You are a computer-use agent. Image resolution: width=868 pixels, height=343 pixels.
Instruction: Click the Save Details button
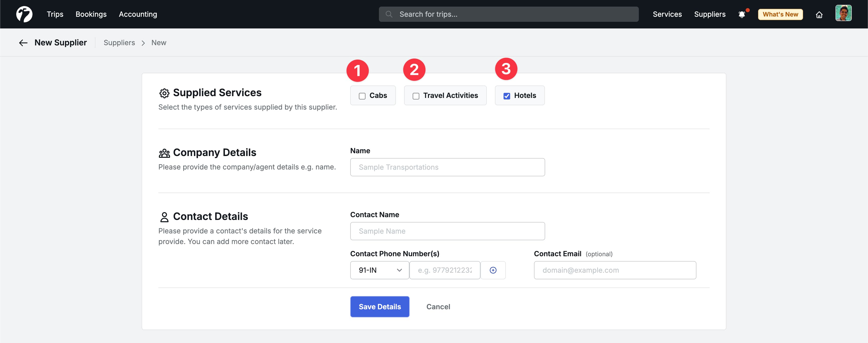379,307
